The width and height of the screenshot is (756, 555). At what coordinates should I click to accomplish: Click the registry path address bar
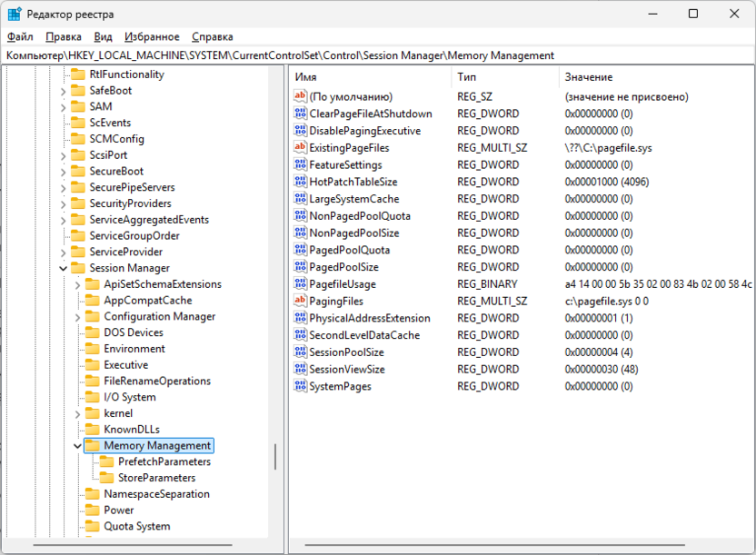378,55
